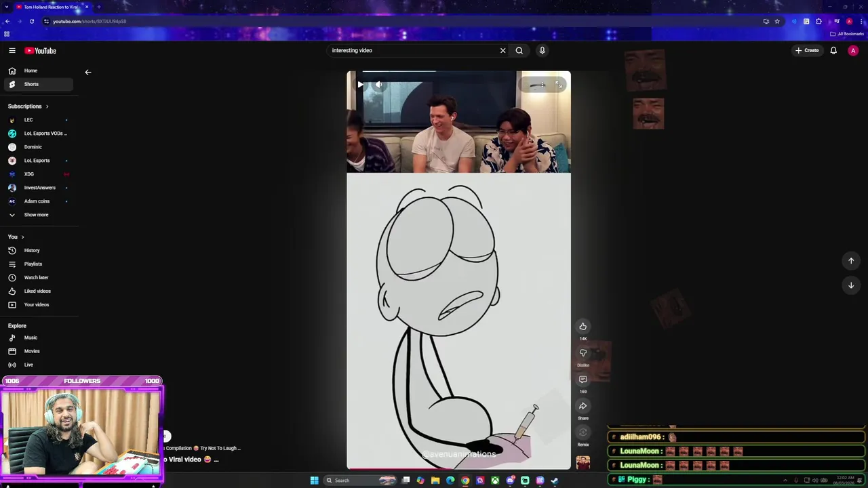868x488 pixels.
Task: Expand Show more subscriptions
Action: [39, 215]
